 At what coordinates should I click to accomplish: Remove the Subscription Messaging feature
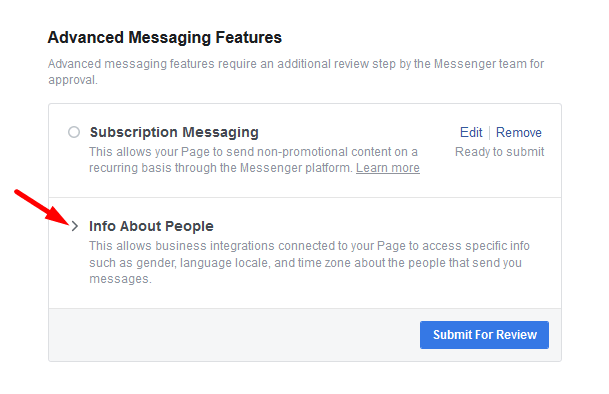(x=519, y=132)
